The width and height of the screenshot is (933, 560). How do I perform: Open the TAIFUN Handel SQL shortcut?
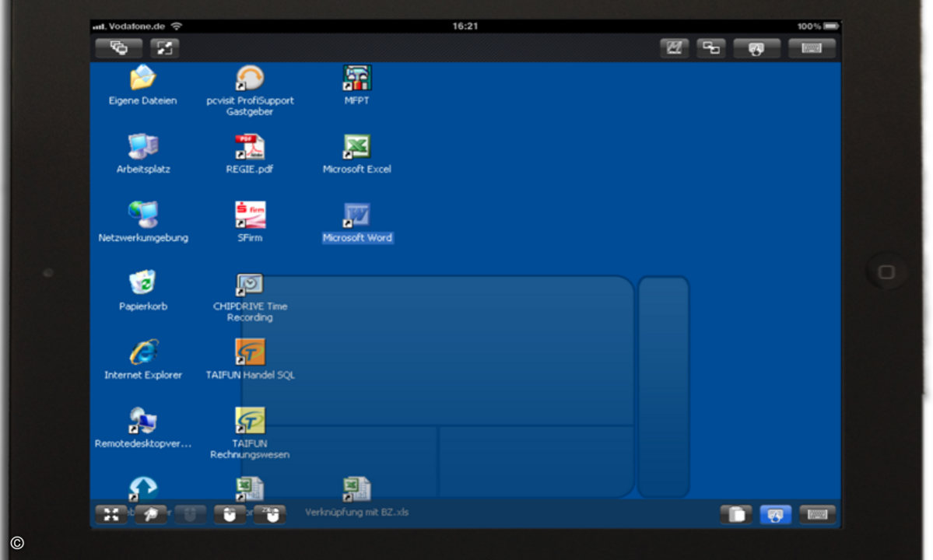coord(250,352)
